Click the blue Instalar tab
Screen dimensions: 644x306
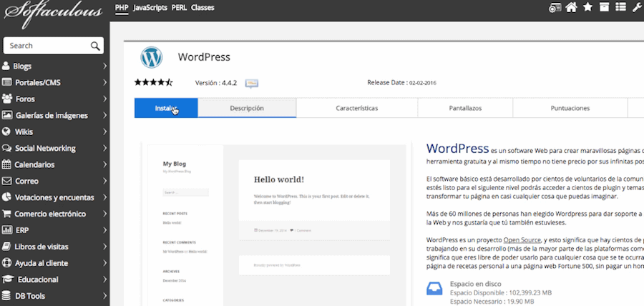[x=166, y=108]
